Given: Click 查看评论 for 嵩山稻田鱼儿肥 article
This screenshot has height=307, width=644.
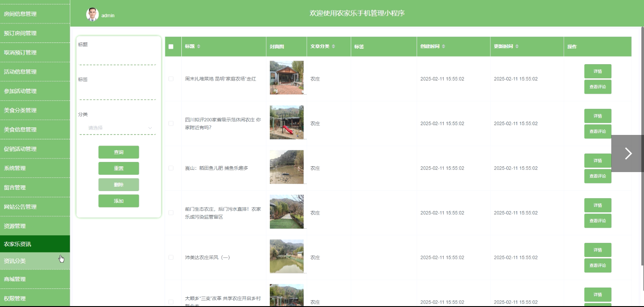Looking at the screenshot, I should [x=598, y=177].
